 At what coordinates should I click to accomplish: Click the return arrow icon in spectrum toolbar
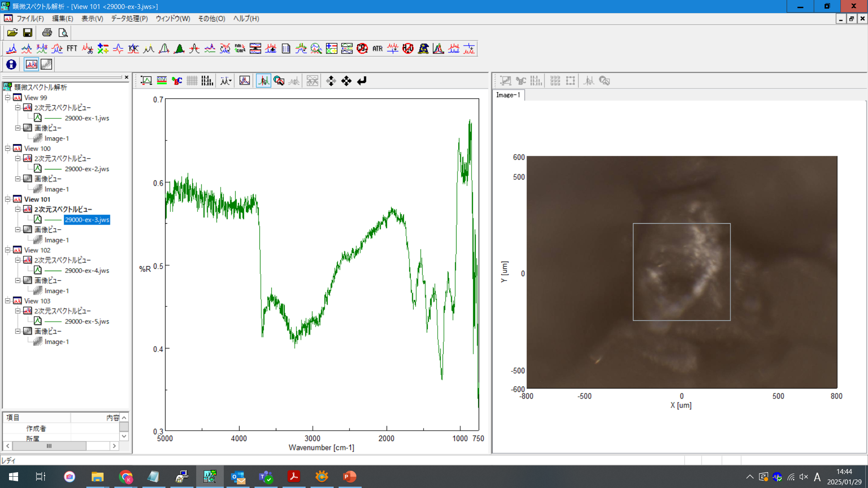[362, 81]
